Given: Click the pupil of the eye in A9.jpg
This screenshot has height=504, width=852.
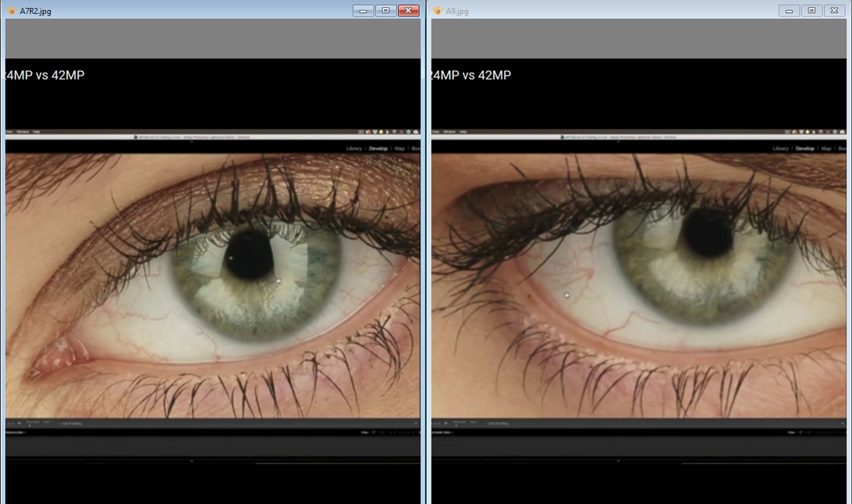Looking at the screenshot, I should point(708,234).
